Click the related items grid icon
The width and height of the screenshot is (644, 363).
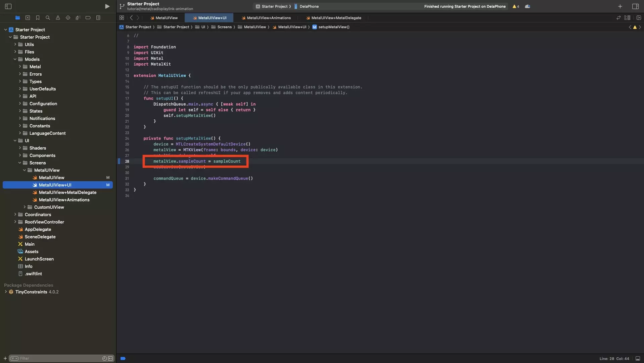122,18
